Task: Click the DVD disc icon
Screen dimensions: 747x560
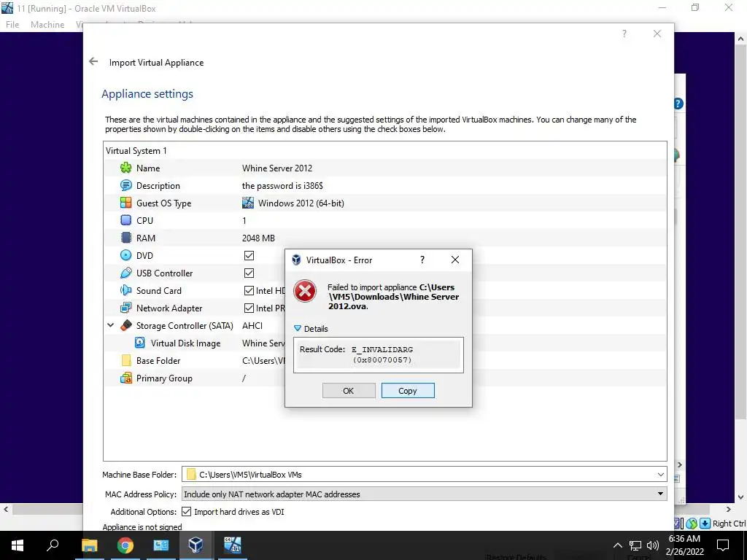Action: (x=125, y=256)
